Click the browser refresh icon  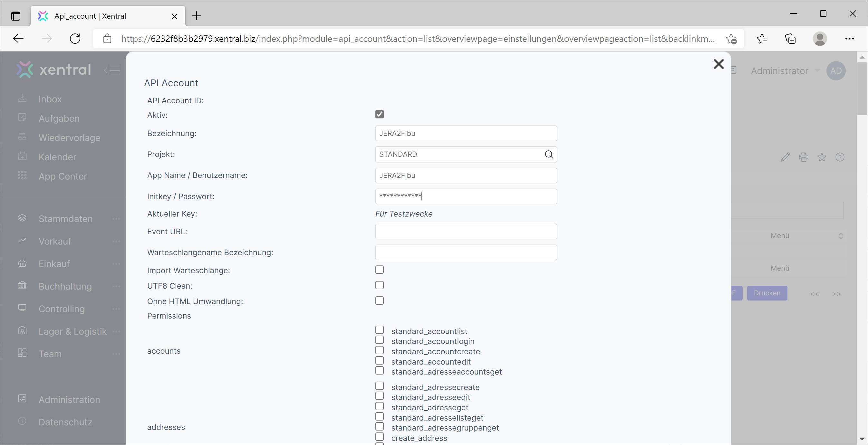coord(75,39)
